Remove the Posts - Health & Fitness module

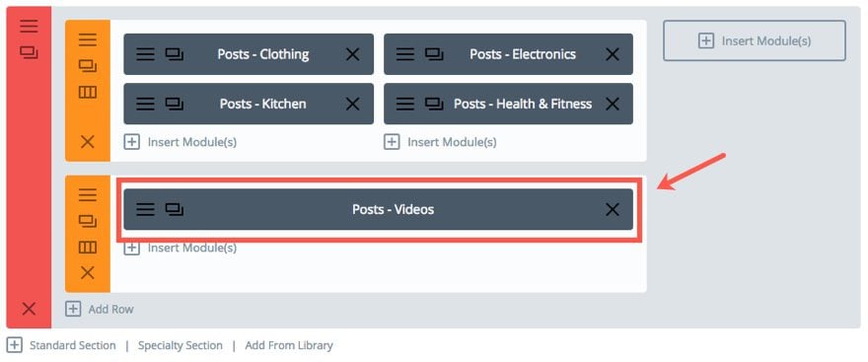(x=613, y=104)
